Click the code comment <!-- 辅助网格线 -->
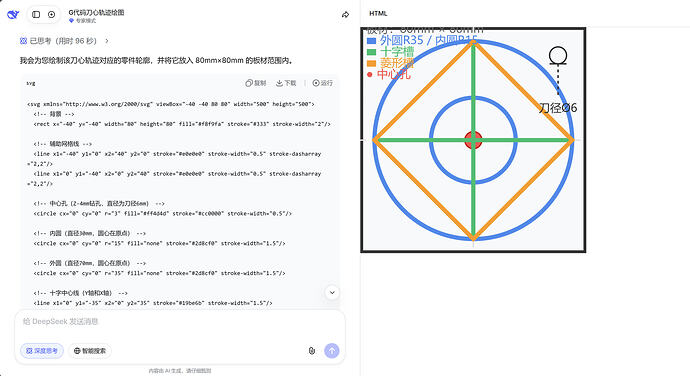Screen dimensions: 690x376 pyautogui.click(x=62, y=144)
